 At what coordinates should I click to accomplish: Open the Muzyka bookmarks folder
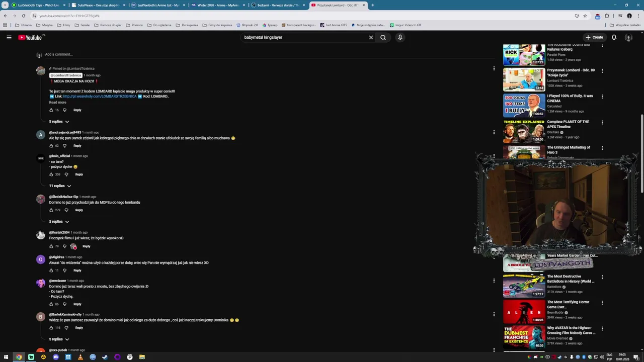click(x=44, y=25)
